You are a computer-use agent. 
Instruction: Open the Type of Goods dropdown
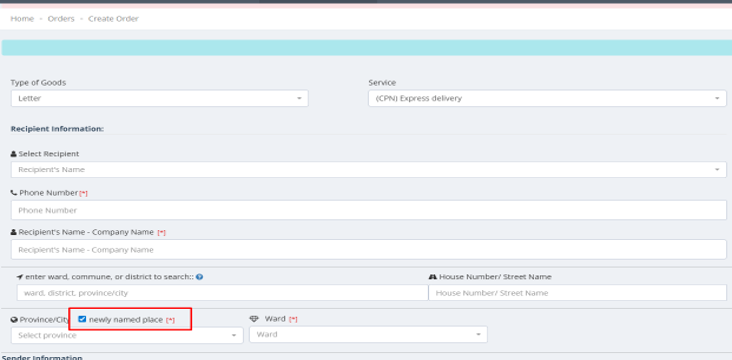pyautogui.click(x=160, y=99)
